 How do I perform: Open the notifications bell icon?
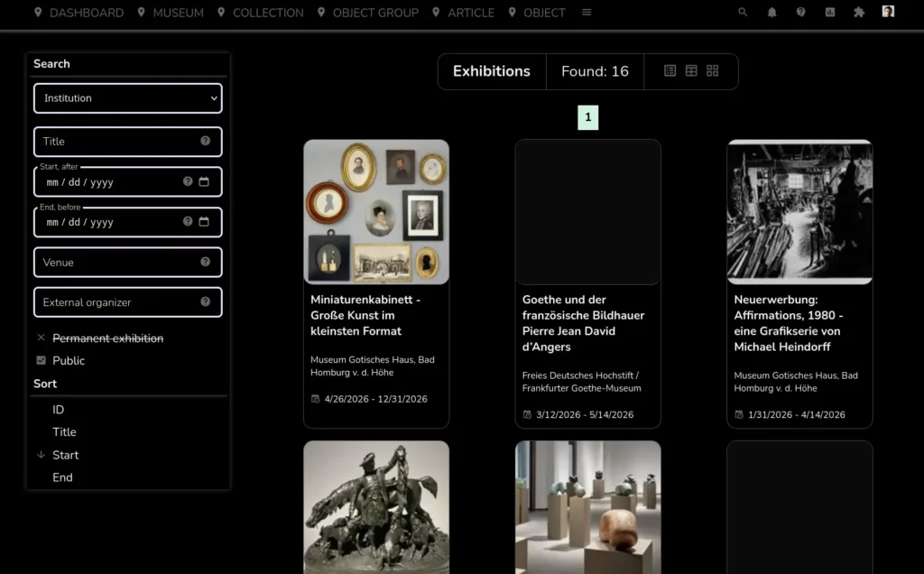(772, 12)
